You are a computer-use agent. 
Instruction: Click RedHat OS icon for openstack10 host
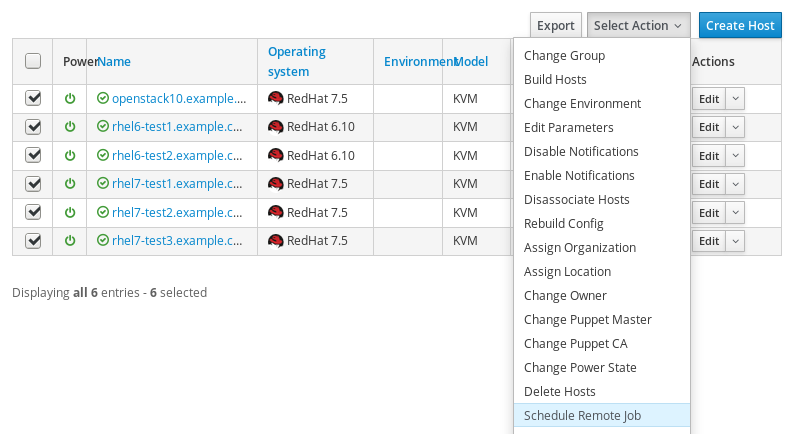pos(276,99)
